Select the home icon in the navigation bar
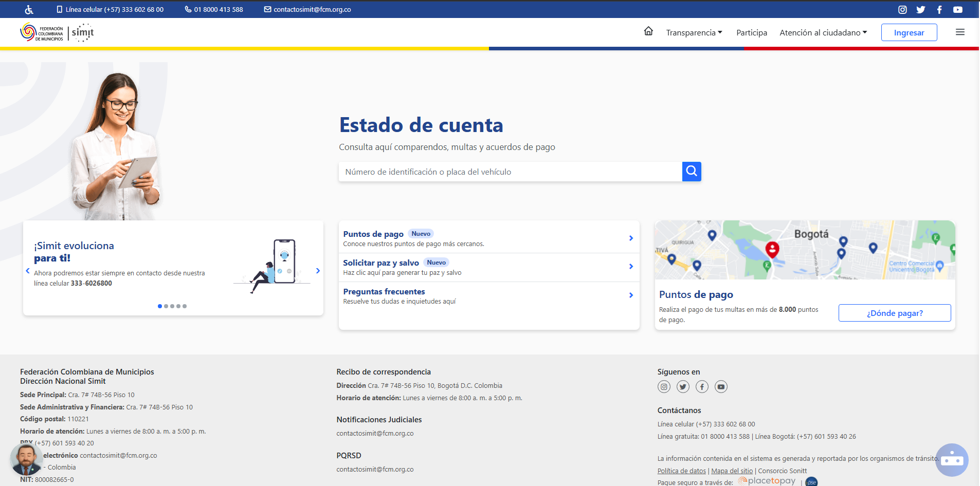This screenshot has width=980, height=486. point(648,32)
